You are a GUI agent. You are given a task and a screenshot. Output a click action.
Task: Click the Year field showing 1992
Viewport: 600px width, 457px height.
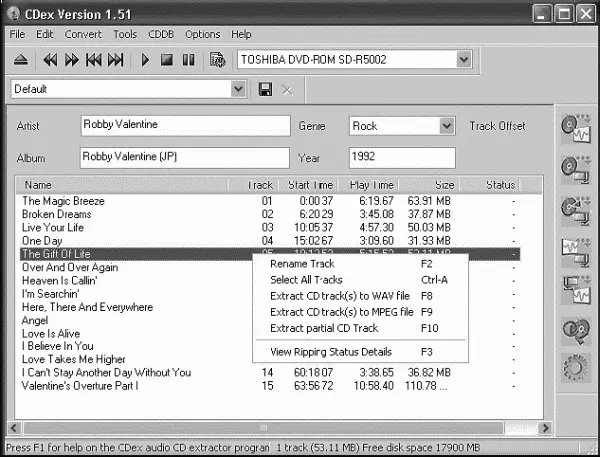pyautogui.click(x=402, y=157)
